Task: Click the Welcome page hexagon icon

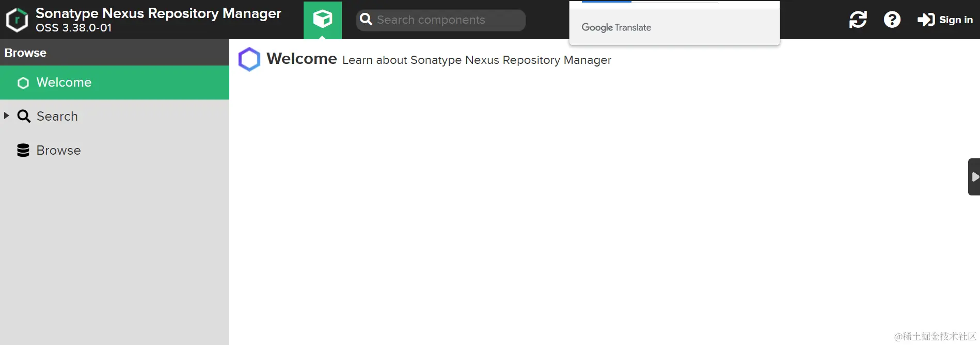Action: click(x=249, y=59)
